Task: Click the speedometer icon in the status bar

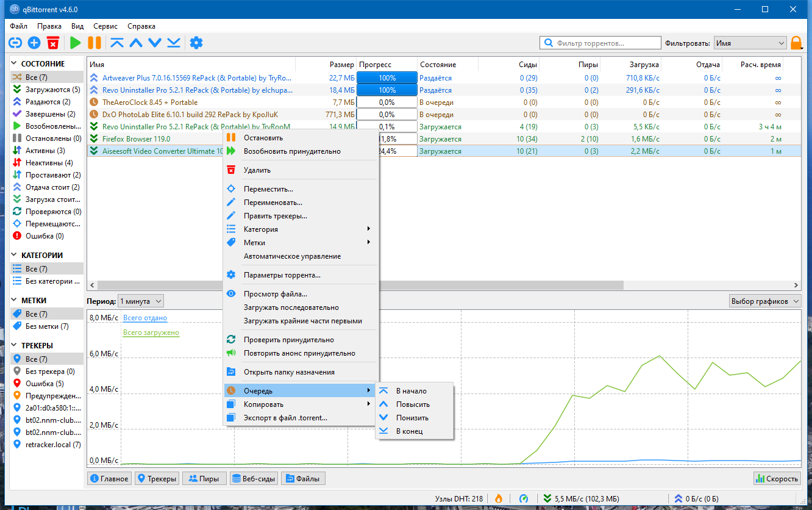Action: pos(524,498)
